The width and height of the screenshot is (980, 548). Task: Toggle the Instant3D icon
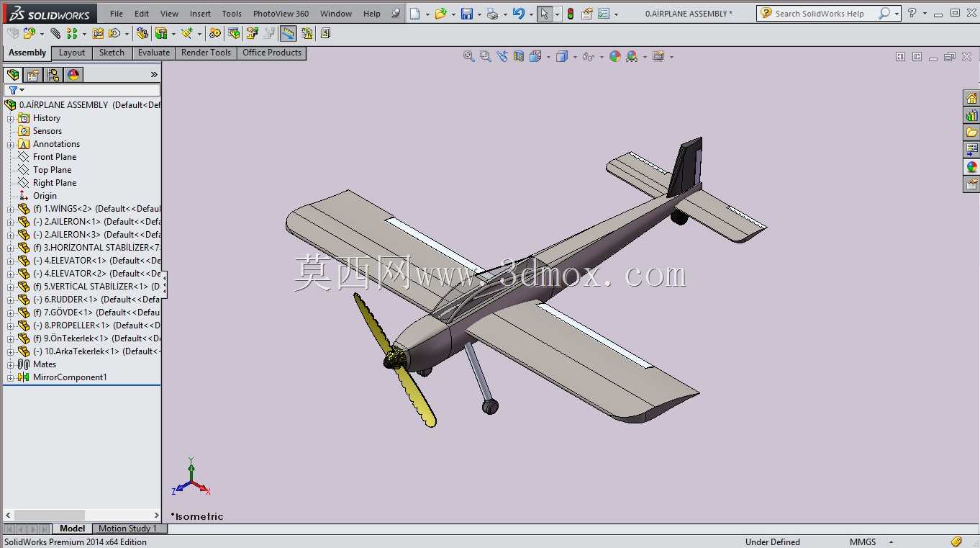[x=288, y=33]
